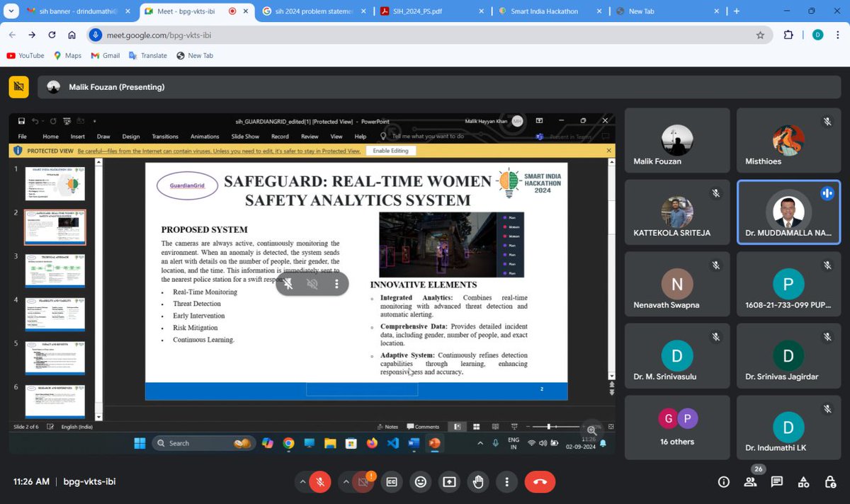The image size is (850, 504).
Task: Go back in browser history
Action: tap(12, 35)
